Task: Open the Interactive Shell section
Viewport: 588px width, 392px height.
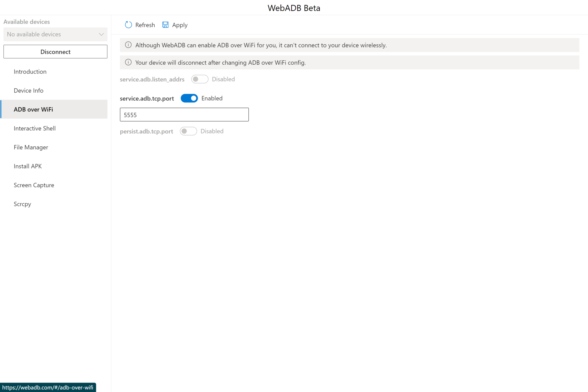Action: [x=35, y=128]
